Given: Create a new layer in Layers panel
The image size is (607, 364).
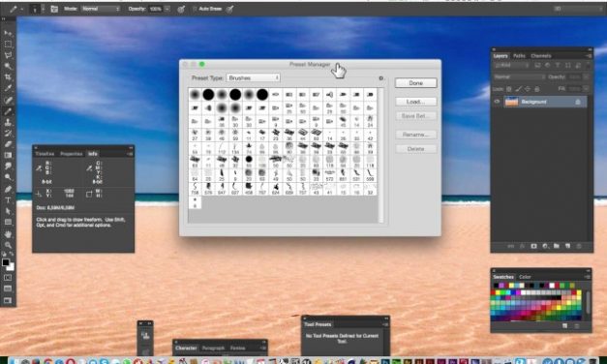Looking at the screenshot, I should pyautogui.click(x=567, y=246).
